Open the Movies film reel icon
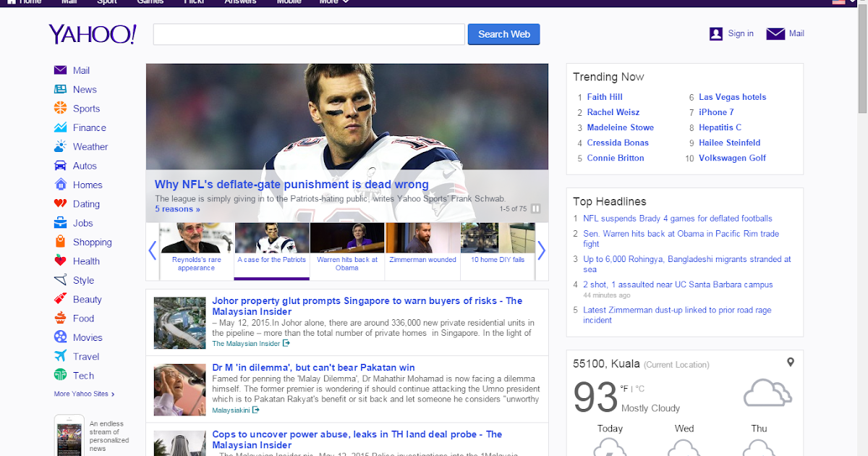The width and height of the screenshot is (868, 456). pos(60,337)
